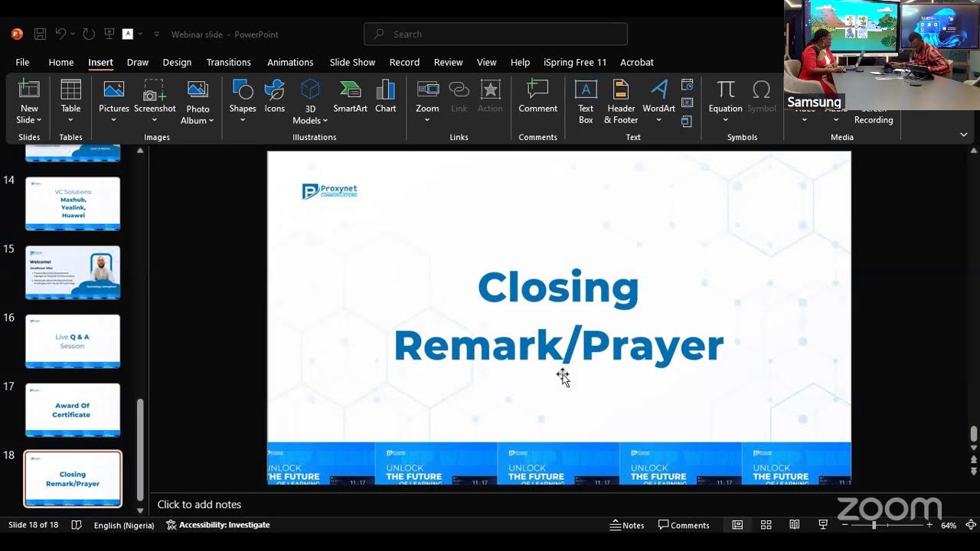Expand the Table dropdown arrow
The height and width of the screenshot is (551, 980).
click(x=70, y=120)
